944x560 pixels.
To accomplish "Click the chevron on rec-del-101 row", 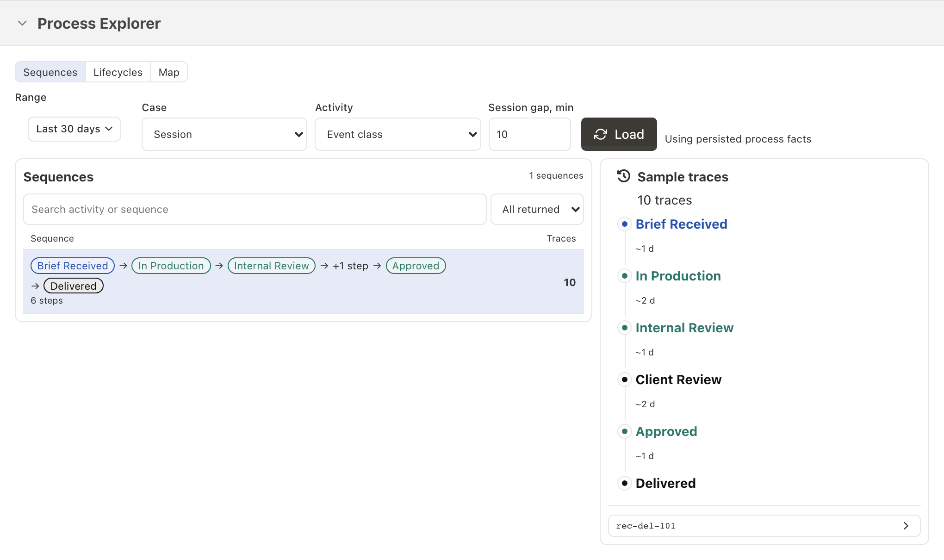I will pyautogui.click(x=906, y=526).
